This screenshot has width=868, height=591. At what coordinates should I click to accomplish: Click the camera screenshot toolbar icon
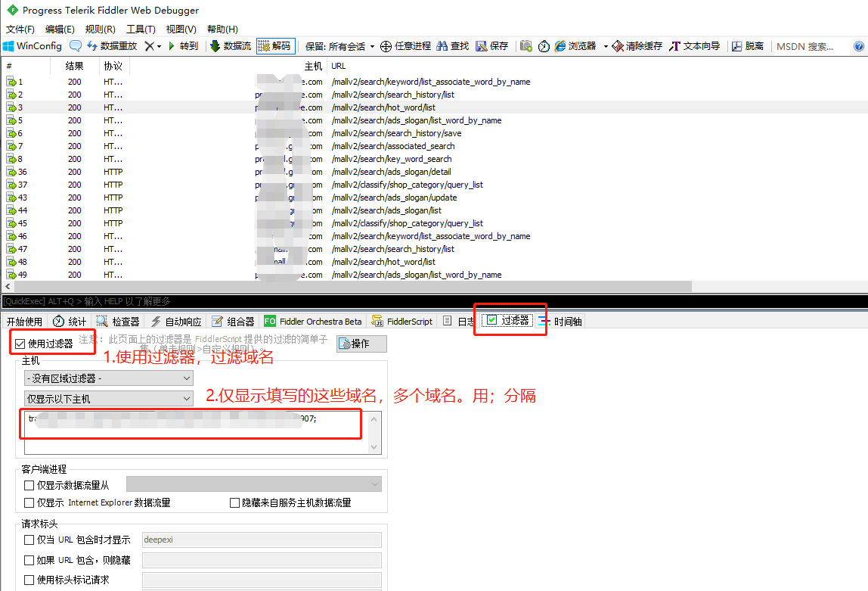pyautogui.click(x=526, y=46)
